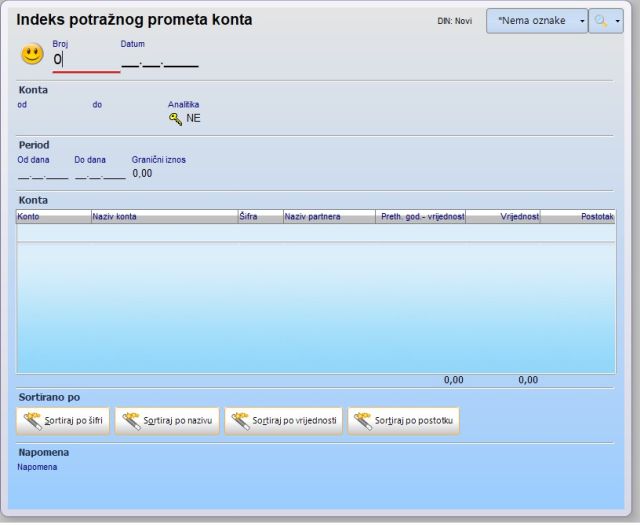Select the Do dana date field
Viewport: 640px width, 525px height.
point(100,174)
